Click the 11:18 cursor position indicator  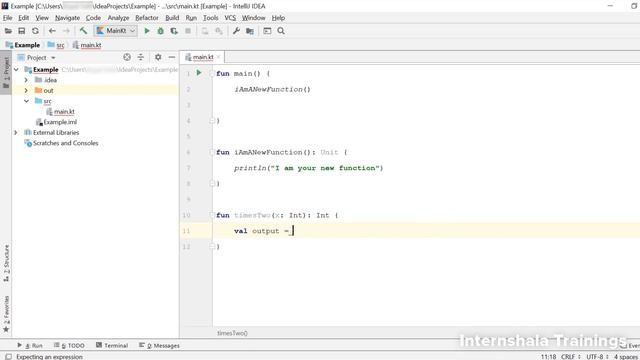(x=548, y=357)
